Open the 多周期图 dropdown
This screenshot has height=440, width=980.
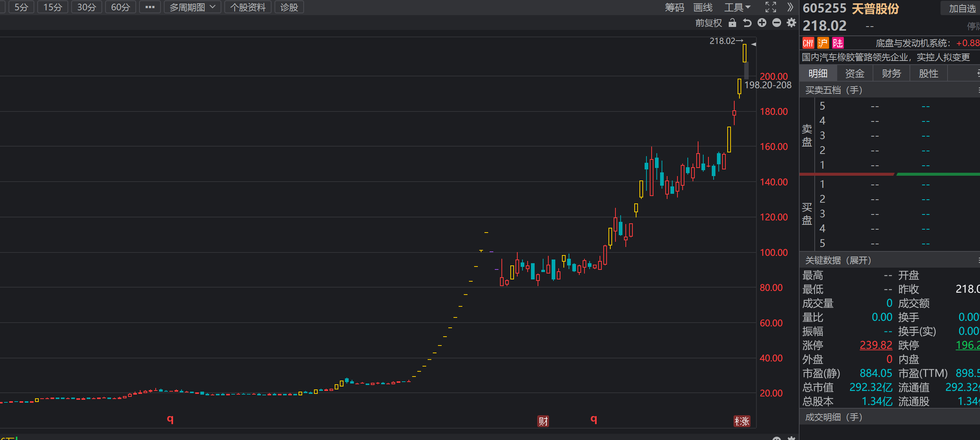point(192,7)
